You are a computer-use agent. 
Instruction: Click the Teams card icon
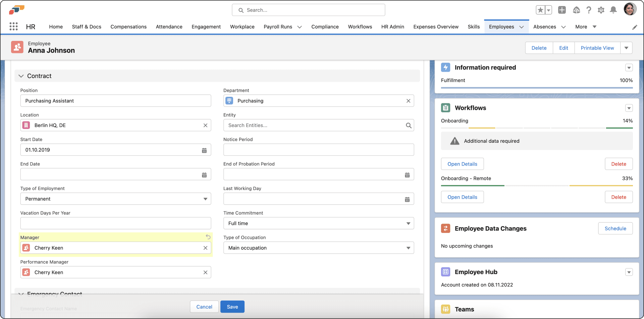(445, 309)
